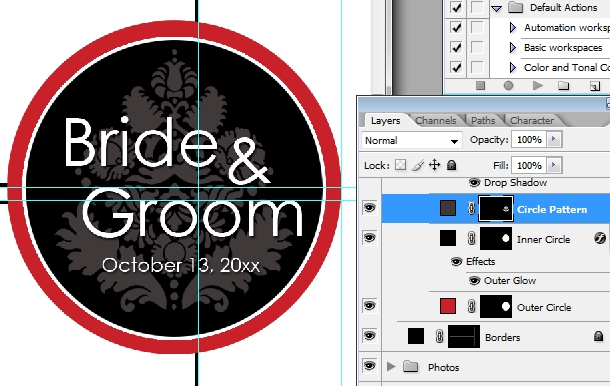610x386 pixels.
Task: Hide the Photos layer group
Action: [x=370, y=365]
